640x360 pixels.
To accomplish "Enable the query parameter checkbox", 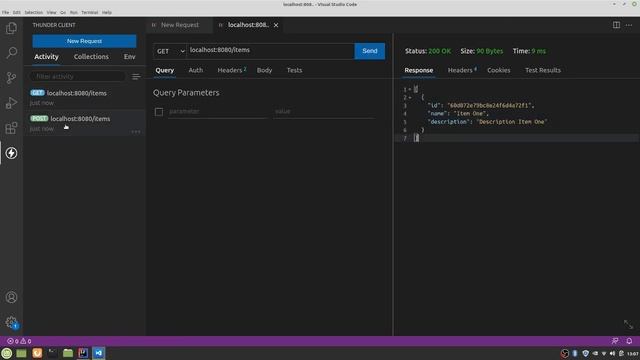I will (x=159, y=112).
